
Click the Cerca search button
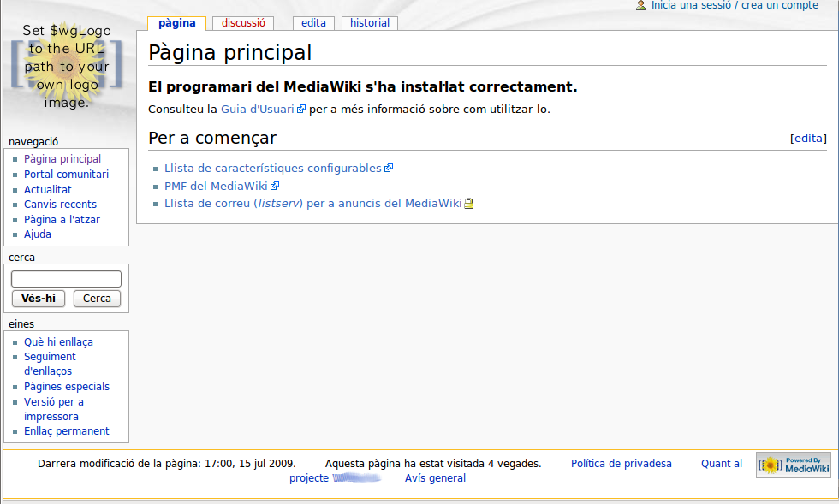tap(97, 299)
